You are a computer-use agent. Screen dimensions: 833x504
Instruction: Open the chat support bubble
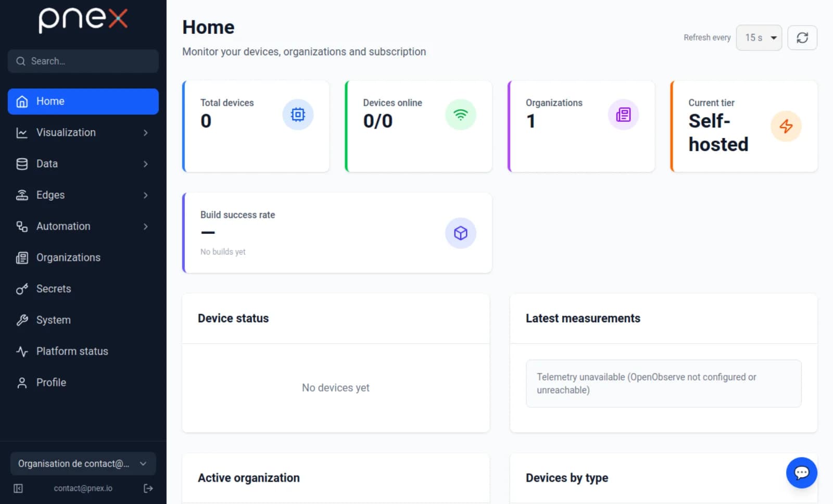coord(801,473)
